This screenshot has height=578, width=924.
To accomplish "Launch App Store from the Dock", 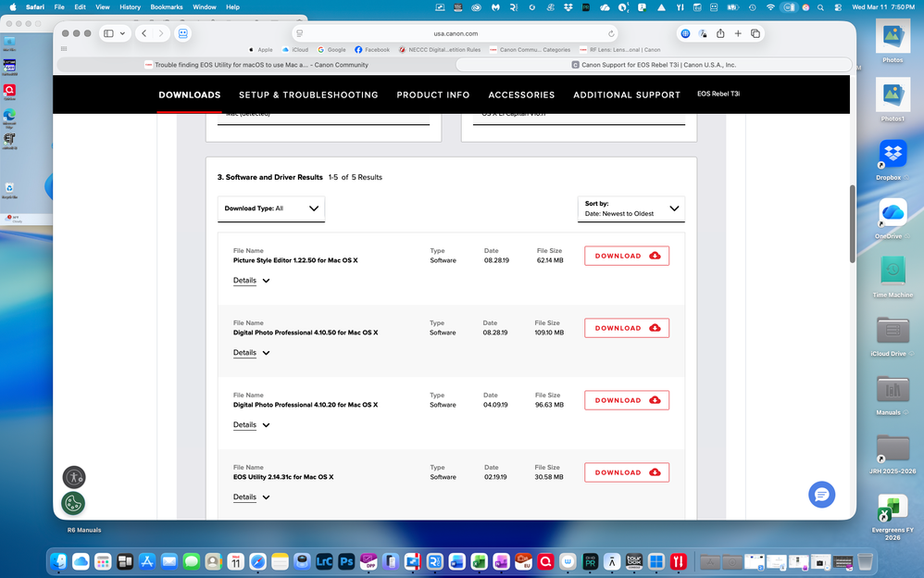I will (146, 561).
